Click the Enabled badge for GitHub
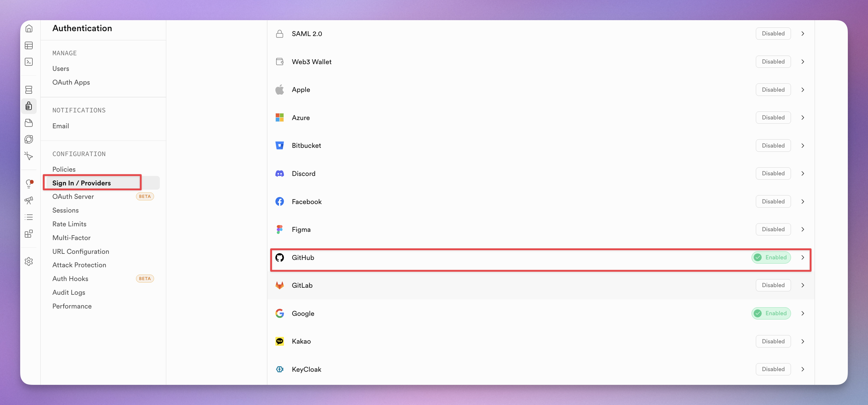Viewport: 868px width, 405px height. (x=771, y=257)
